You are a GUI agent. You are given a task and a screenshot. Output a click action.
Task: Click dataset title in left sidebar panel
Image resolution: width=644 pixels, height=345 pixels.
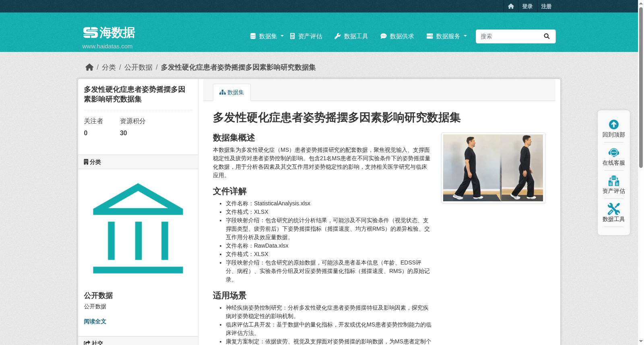point(134,94)
